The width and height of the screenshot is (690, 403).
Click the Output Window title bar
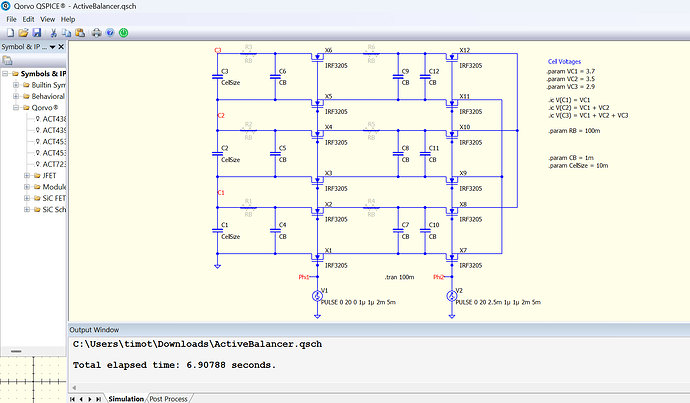click(379, 330)
